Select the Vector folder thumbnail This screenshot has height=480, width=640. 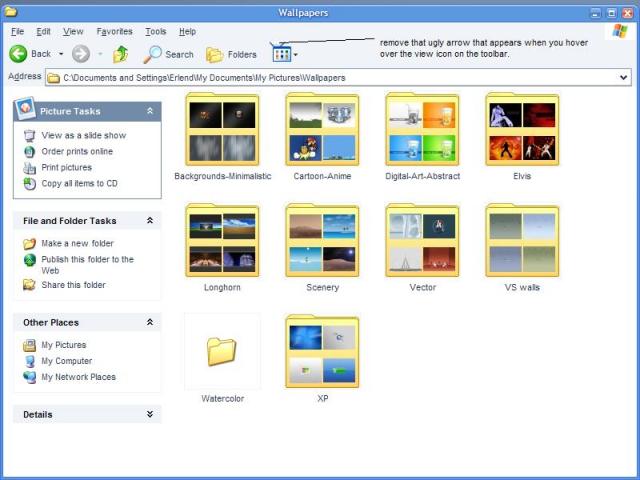(422, 240)
